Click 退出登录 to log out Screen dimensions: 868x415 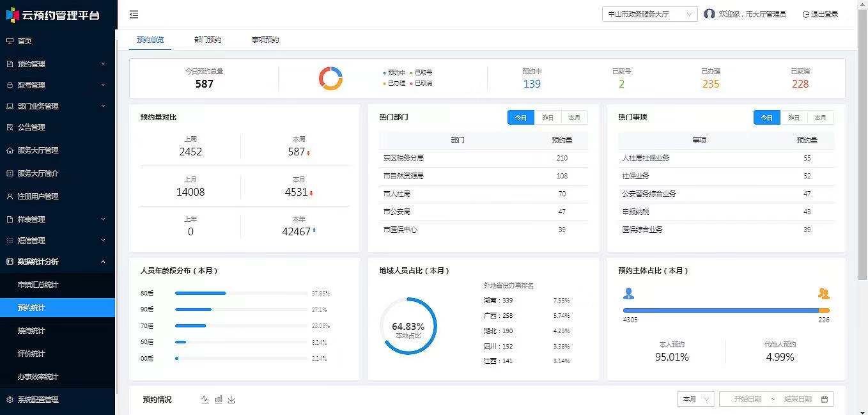820,14
